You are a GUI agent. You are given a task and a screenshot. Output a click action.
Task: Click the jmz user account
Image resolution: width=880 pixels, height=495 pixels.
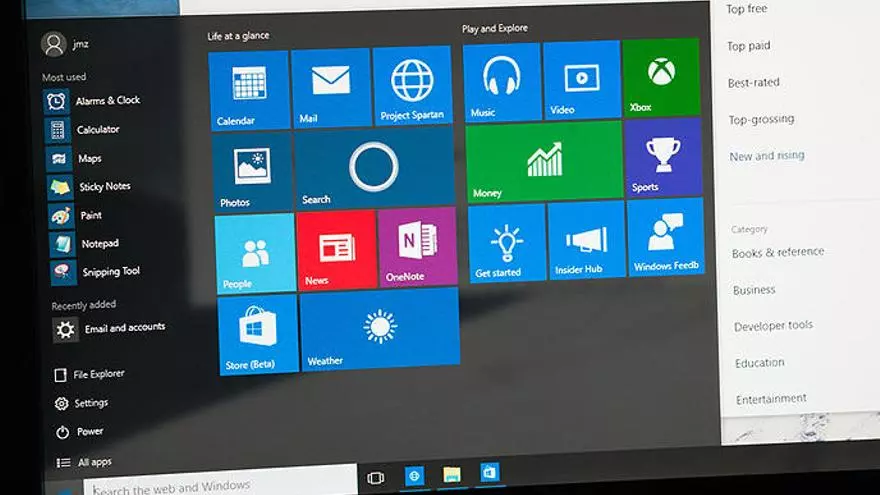click(67, 45)
